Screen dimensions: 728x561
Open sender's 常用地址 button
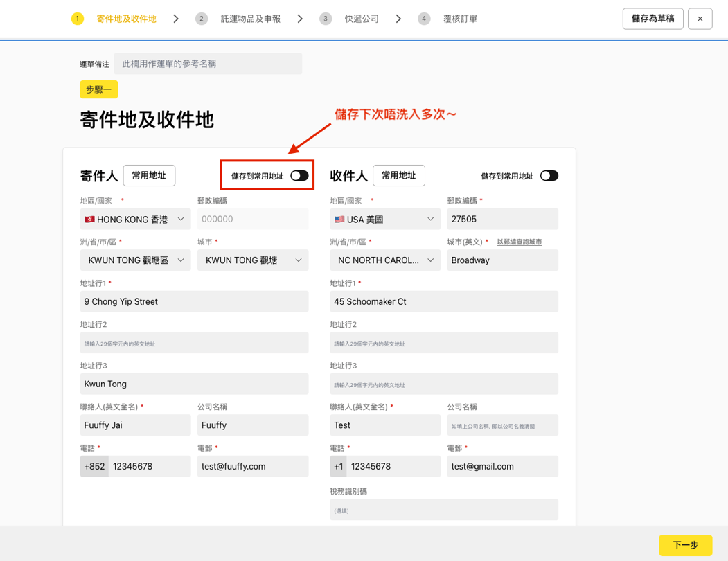(149, 176)
